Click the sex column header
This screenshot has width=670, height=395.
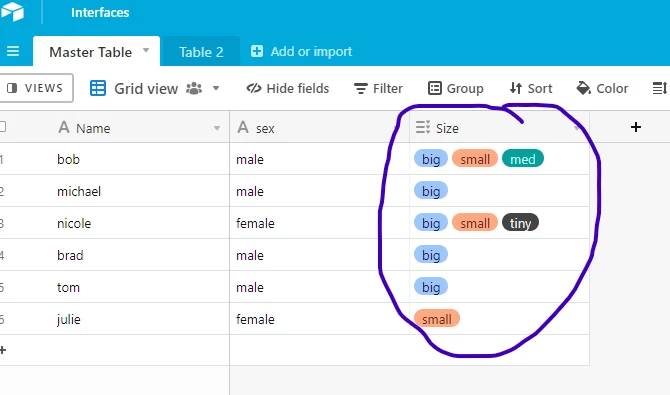(x=320, y=127)
